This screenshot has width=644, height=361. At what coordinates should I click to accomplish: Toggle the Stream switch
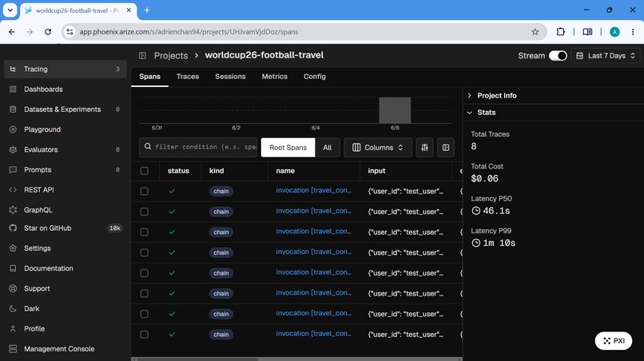(559, 55)
